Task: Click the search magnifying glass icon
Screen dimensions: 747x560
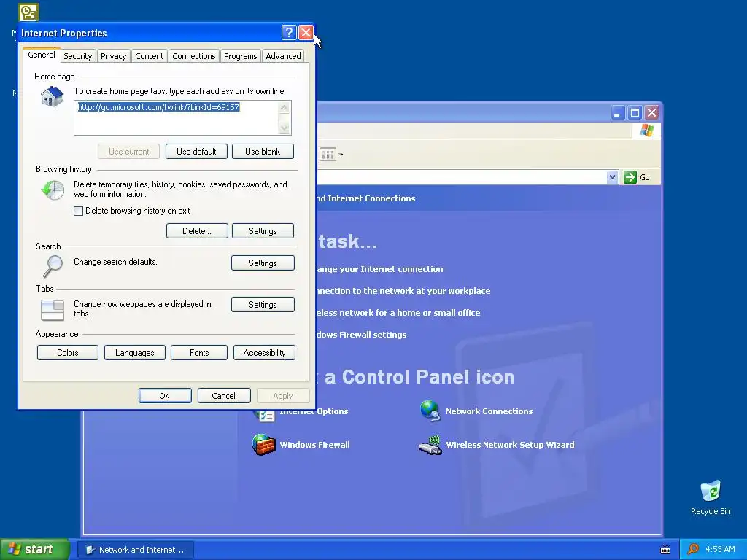Action: pyautogui.click(x=53, y=266)
